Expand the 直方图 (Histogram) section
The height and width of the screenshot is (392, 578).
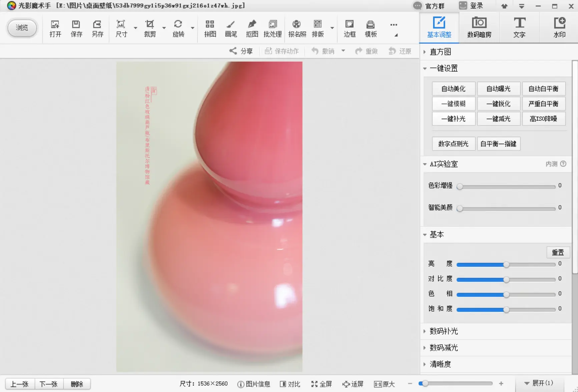coord(440,51)
